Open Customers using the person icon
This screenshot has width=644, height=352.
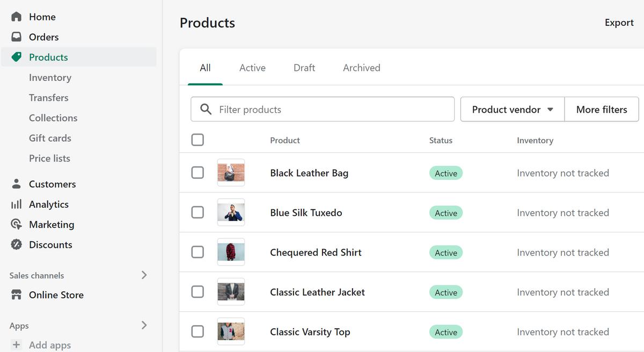pyautogui.click(x=16, y=184)
